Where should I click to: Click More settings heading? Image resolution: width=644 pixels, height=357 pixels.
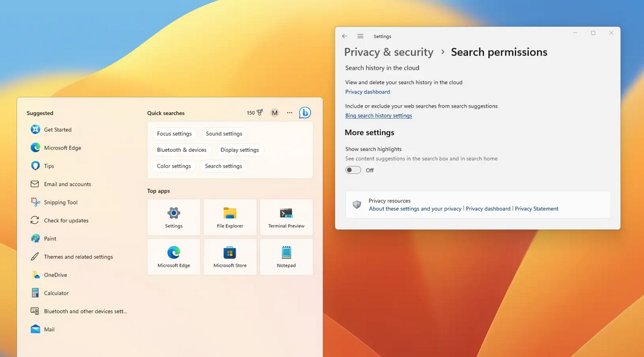[370, 132]
